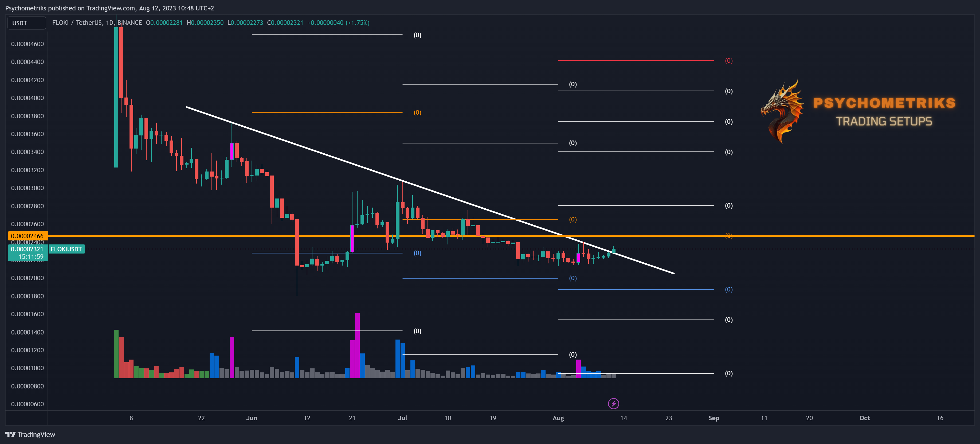Viewport: 980px width, 444px height.
Task: Click the 22 label on date axis
Action: tap(201, 418)
